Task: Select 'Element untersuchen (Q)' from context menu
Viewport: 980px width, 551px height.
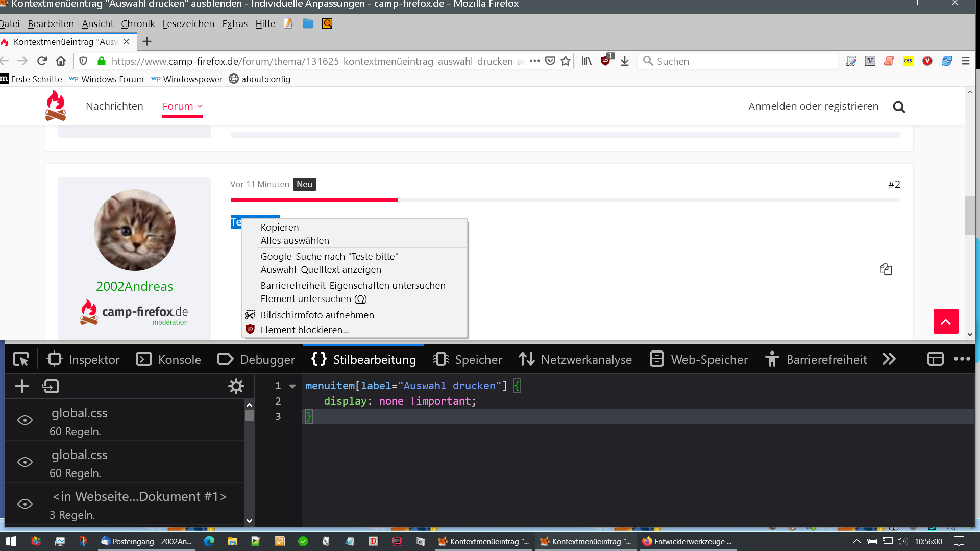Action: (x=313, y=299)
